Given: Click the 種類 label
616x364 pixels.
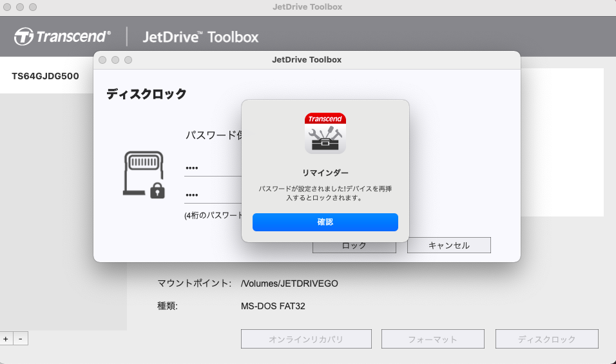Looking at the screenshot, I should pyautogui.click(x=168, y=306).
